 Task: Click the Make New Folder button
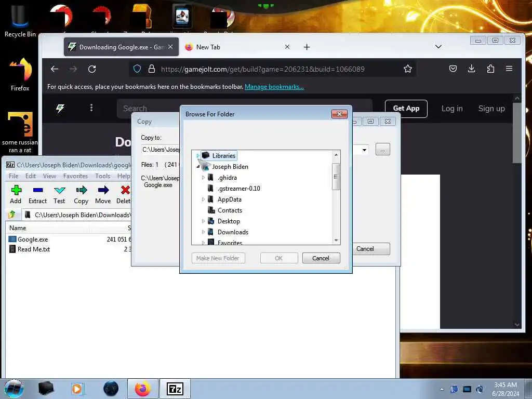(x=218, y=258)
